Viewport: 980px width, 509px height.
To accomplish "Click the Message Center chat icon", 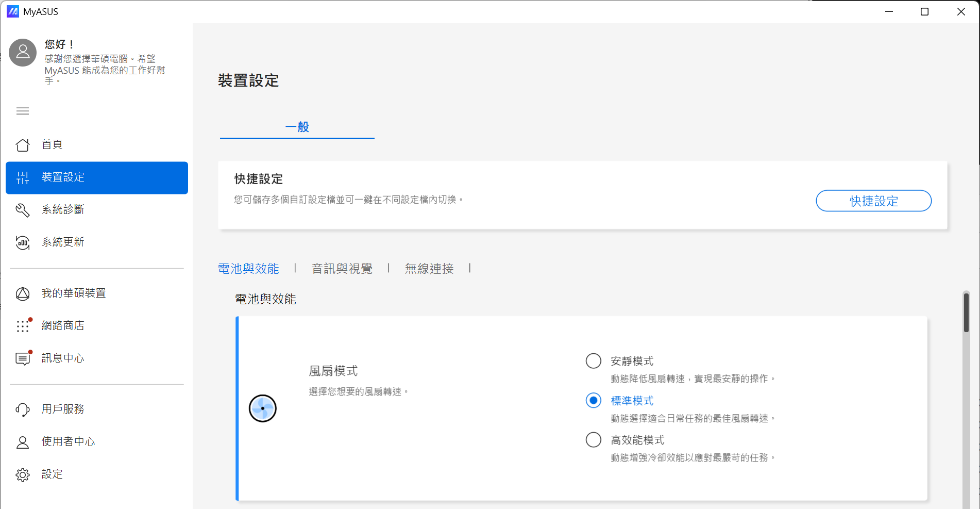I will 23,358.
